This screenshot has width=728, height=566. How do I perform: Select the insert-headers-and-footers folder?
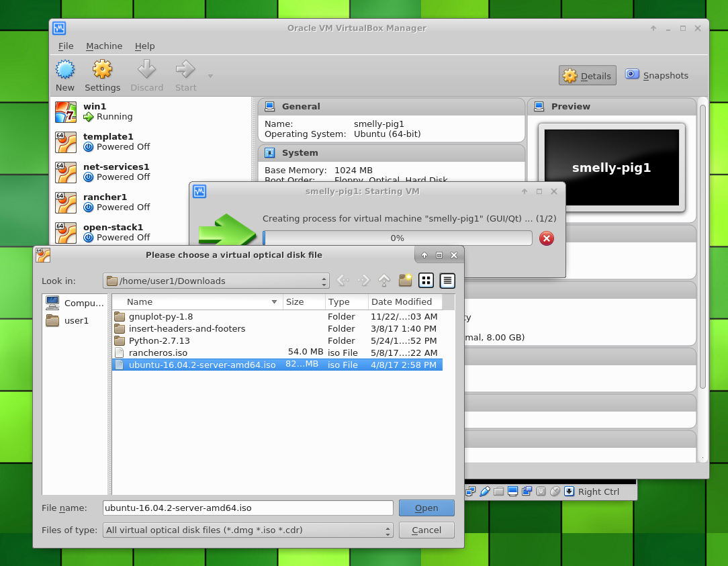coord(277,329)
